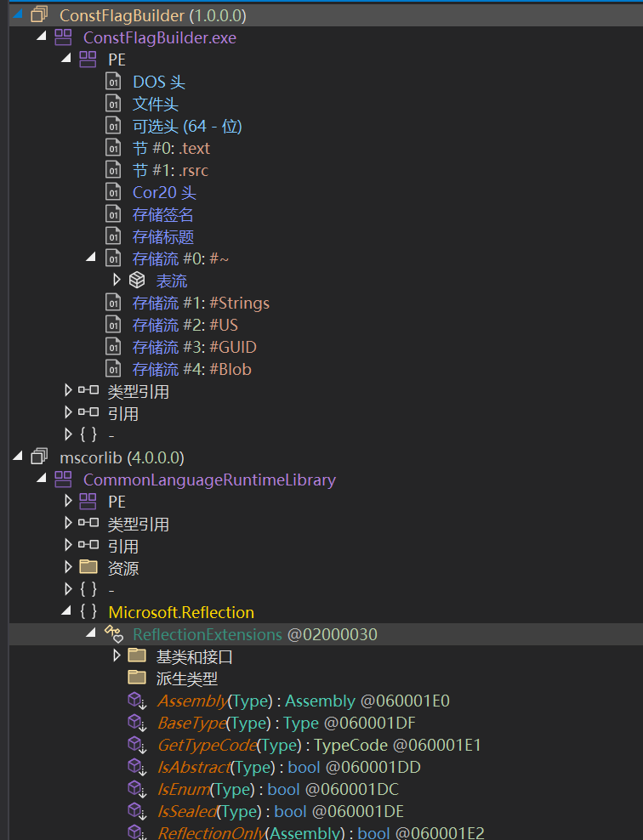This screenshot has height=840, width=643.
Task: Click the 派生类型 folder icon
Action: click(x=137, y=678)
